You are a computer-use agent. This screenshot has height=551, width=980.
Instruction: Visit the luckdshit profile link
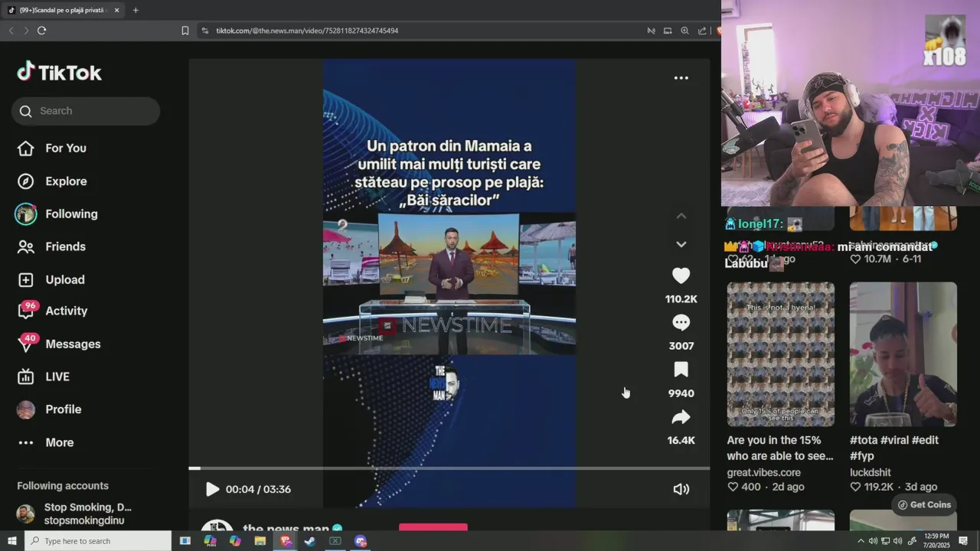pos(871,472)
